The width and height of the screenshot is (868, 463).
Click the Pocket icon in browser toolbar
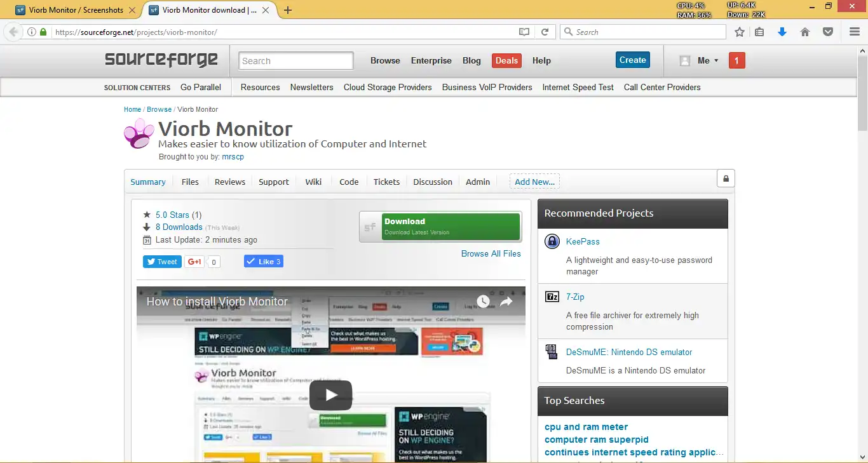click(828, 32)
